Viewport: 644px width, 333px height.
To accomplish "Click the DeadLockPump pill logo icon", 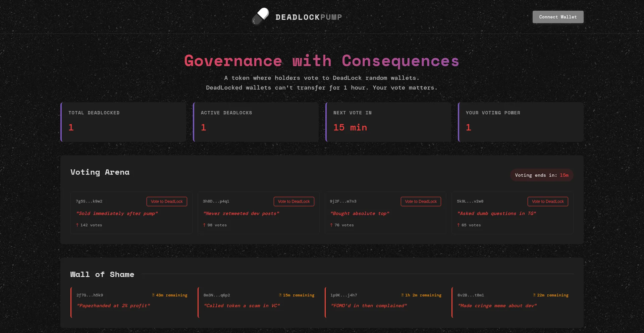I will point(261,17).
